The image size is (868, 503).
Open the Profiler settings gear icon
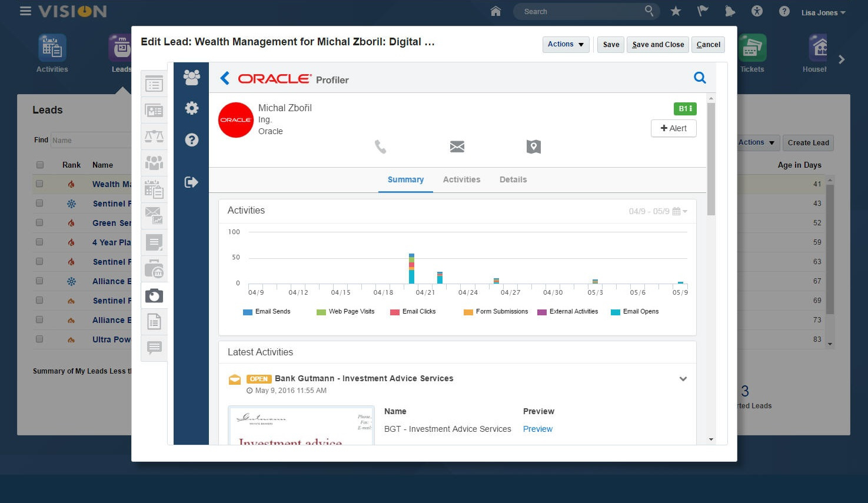[191, 108]
